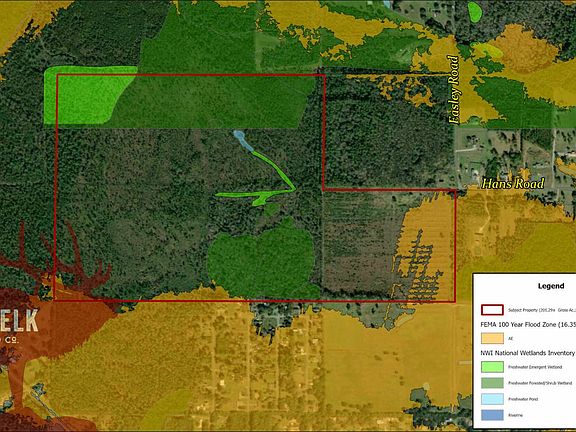This screenshot has height=432, width=576.
Task: Click the Legend title
Action: click(551, 286)
